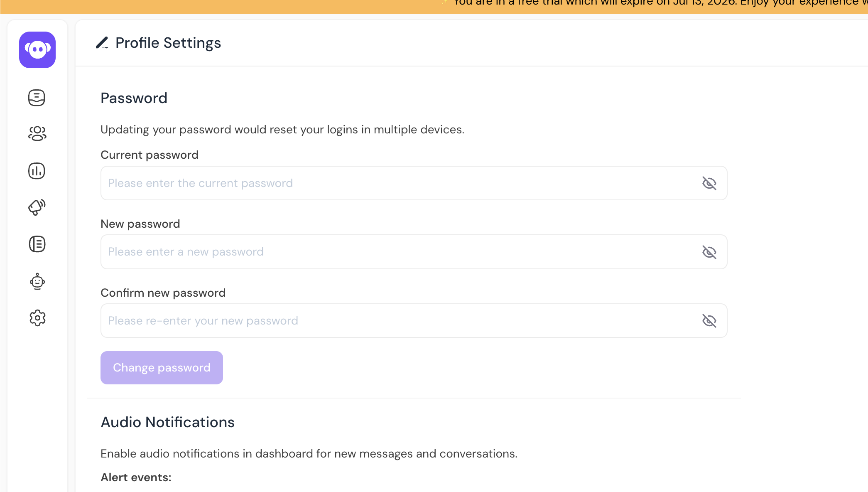This screenshot has height=492, width=868.
Task: Click the Audio Notifications heading
Action: click(x=167, y=422)
